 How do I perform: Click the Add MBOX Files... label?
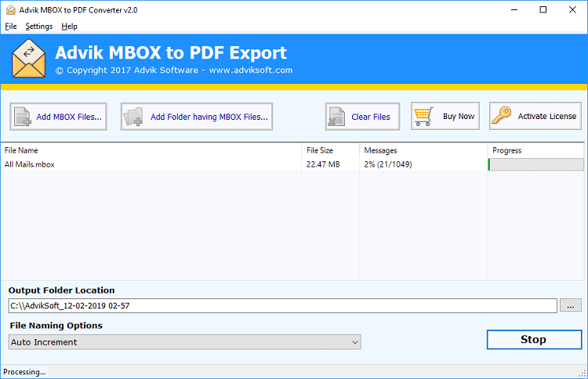[69, 117]
